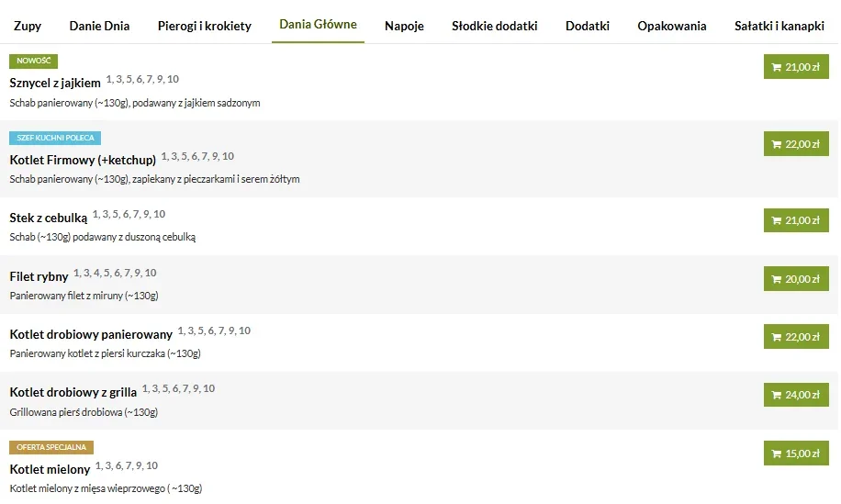This screenshot has width=841, height=504.
Task: Click the green NOWOŚĆ badge
Action: 34,62
